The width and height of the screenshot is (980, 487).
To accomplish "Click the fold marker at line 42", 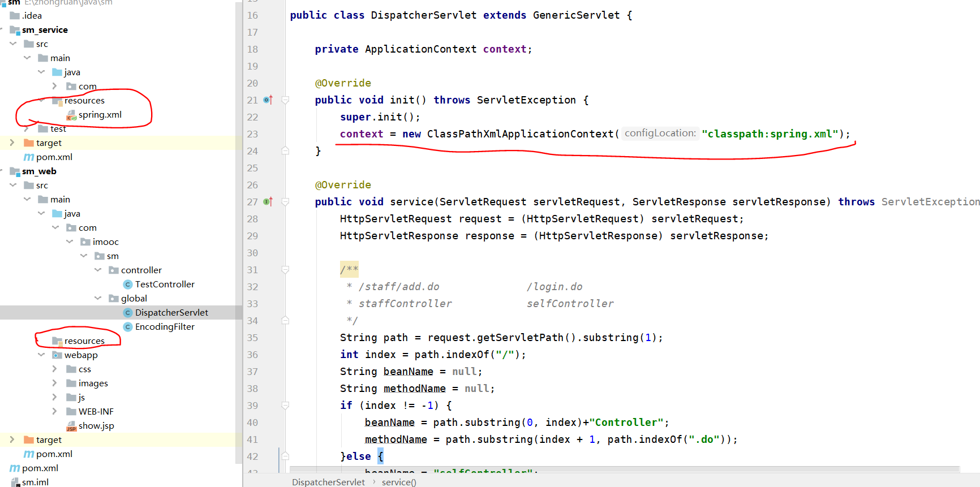I will pyautogui.click(x=285, y=456).
